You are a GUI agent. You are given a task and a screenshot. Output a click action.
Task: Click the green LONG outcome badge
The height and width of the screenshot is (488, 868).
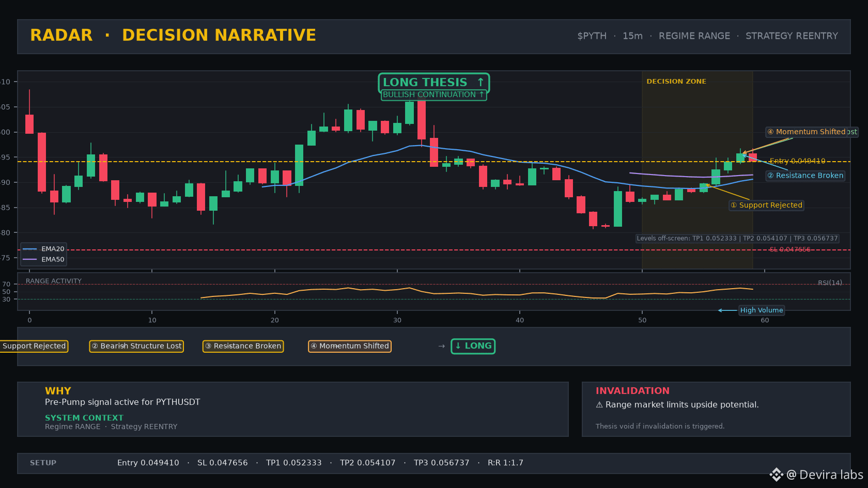473,346
